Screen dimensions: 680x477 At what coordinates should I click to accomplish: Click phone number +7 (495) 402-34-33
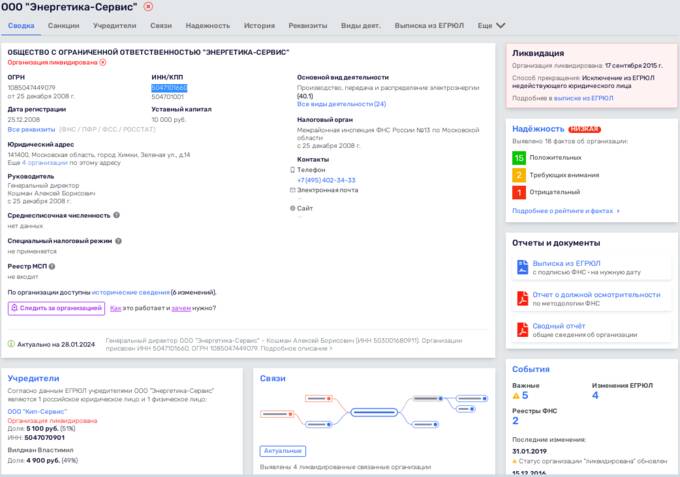(326, 180)
